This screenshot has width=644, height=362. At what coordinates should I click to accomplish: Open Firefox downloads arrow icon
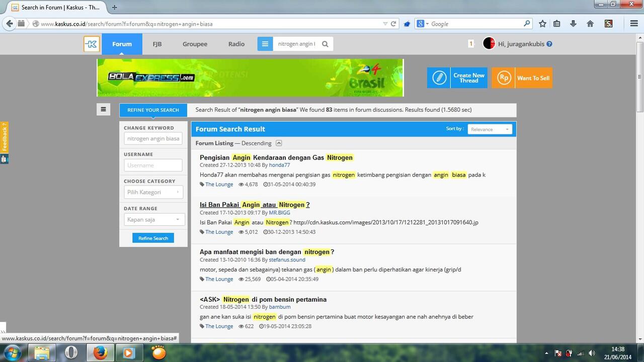573,24
